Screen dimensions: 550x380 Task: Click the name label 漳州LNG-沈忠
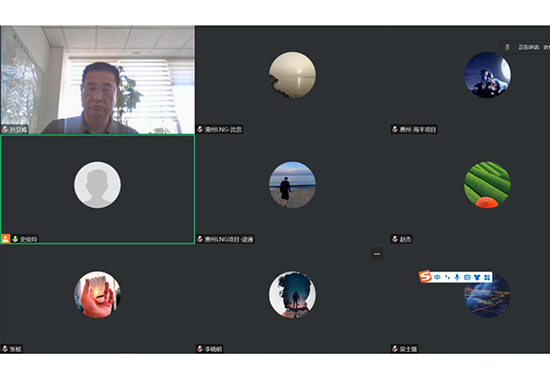point(223,129)
